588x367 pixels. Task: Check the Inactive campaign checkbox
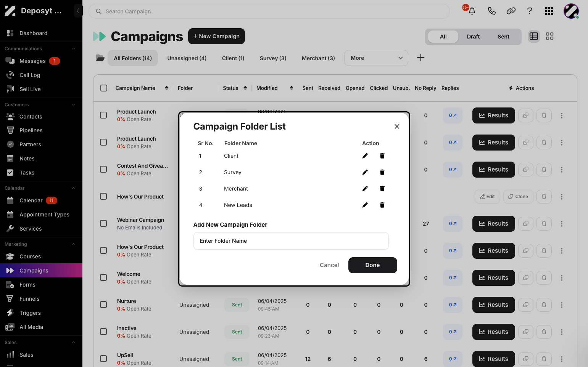point(103,332)
